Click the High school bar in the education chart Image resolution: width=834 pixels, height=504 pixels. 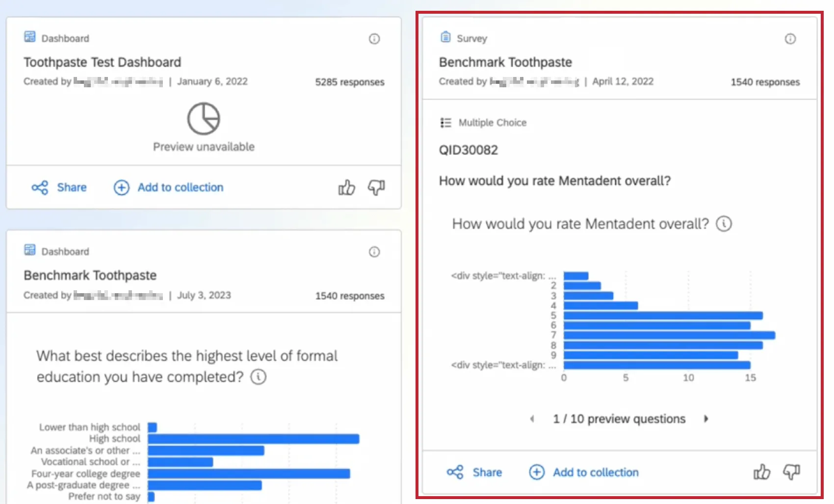coord(253,438)
